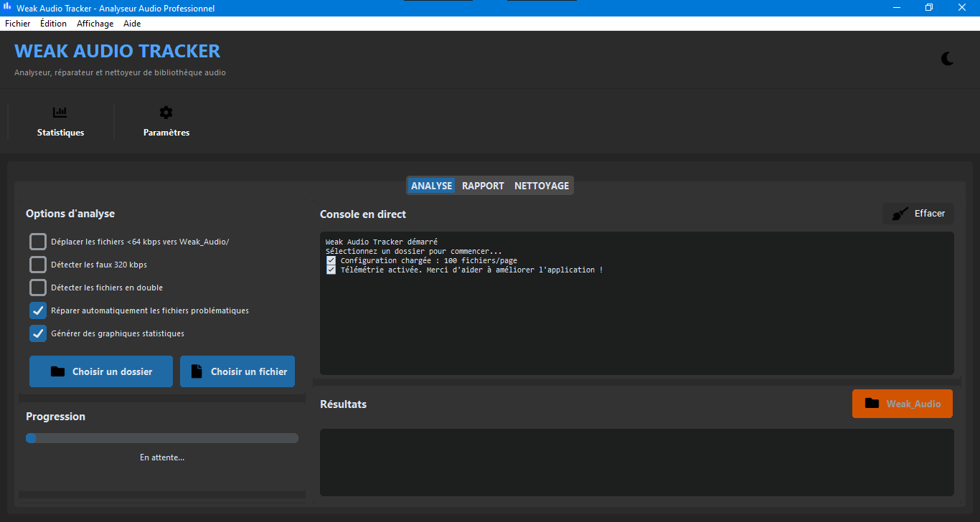The height and width of the screenshot is (522, 980).
Task: Enable moving files under 64 kbps to Weak_Audio
Action: [38, 242]
